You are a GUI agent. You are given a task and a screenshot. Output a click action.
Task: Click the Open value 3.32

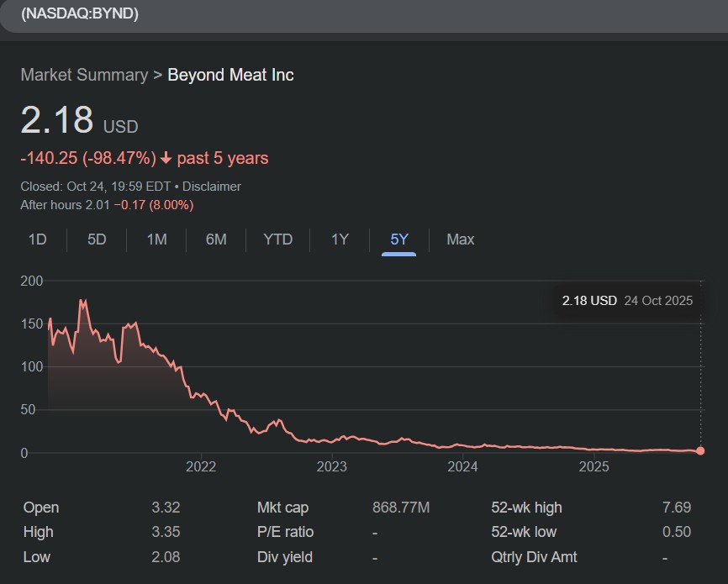(x=166, y=508)
